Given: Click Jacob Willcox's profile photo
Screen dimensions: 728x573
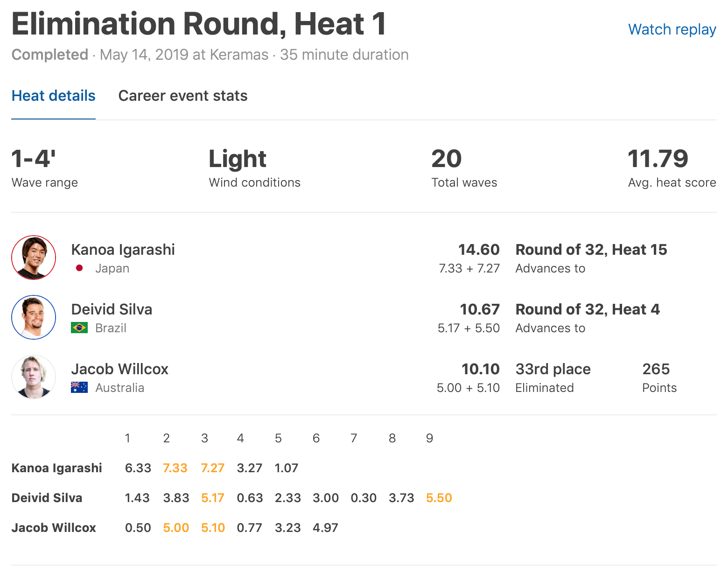Looking at the screenshot, I should (x=34, y=377).
